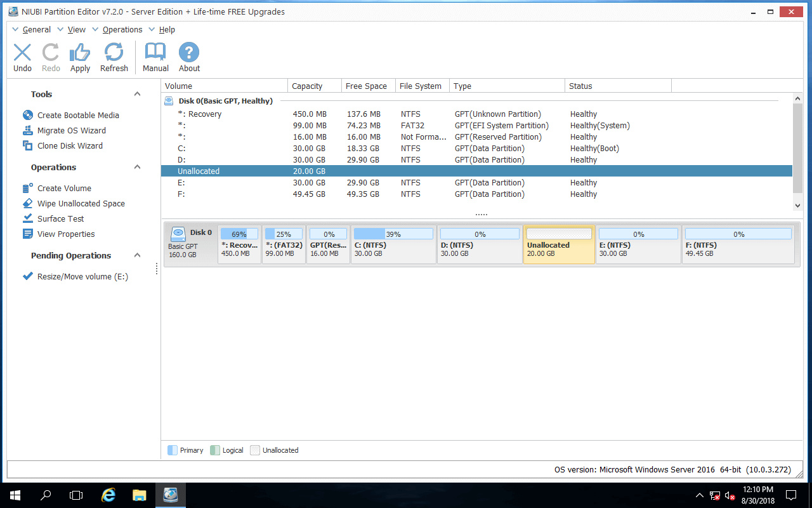Launch Internet Explorer from taskbar
Image resolution: width=812 pixels, height=508 pixels.
108,495
